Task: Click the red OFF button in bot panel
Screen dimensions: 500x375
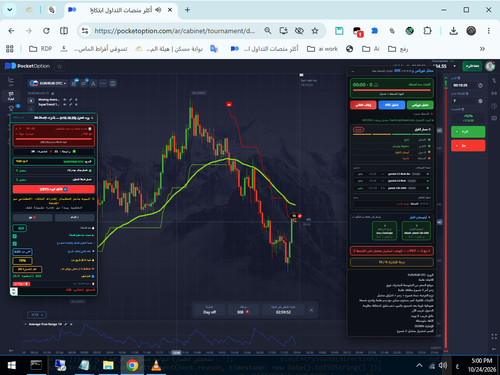Action: pos(54,189)
